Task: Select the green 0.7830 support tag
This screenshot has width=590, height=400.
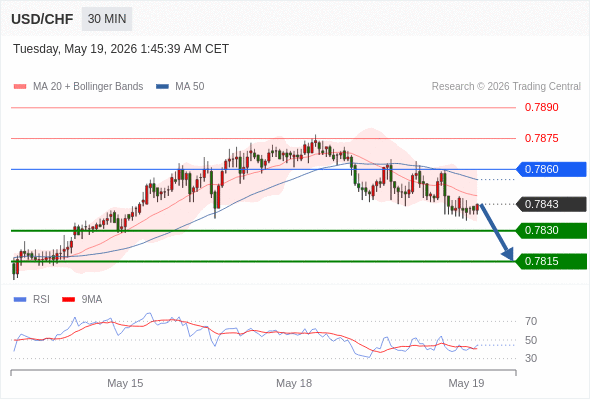Action: pos(551,230)
